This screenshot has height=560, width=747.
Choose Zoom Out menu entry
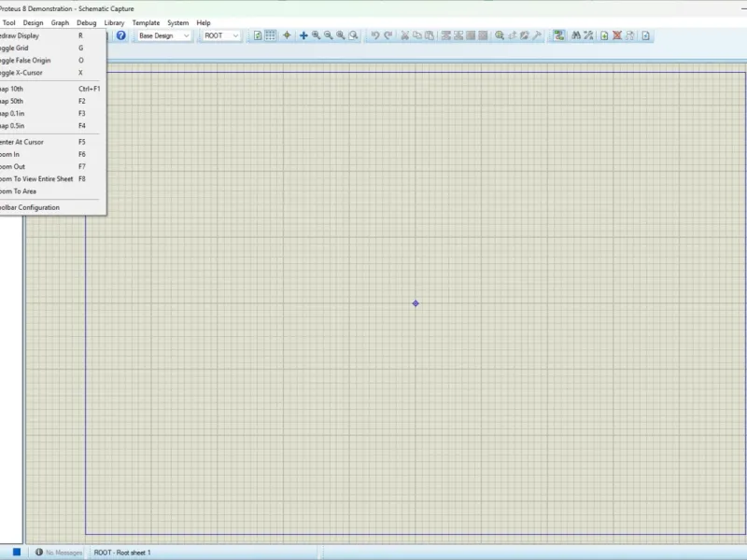click(51, 167)
